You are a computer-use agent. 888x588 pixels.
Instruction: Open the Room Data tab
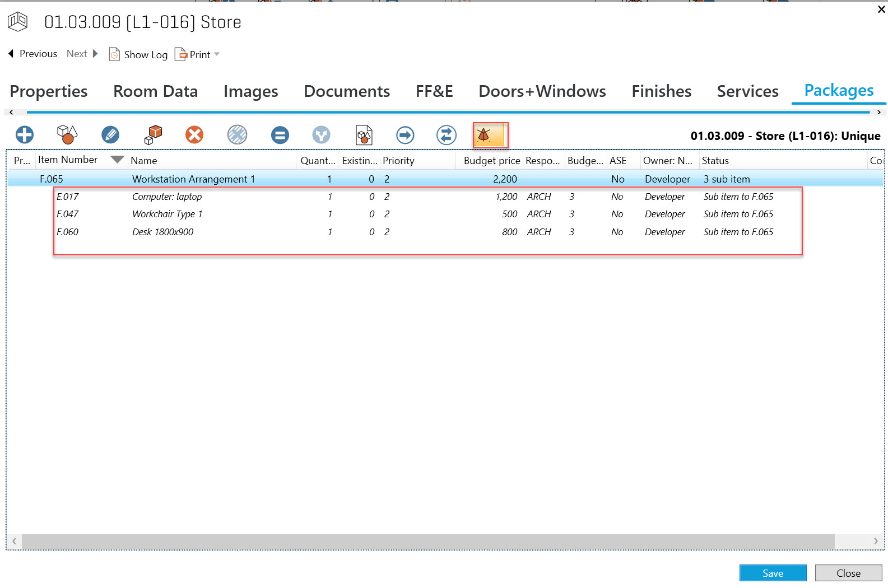(x=155, y=91)
